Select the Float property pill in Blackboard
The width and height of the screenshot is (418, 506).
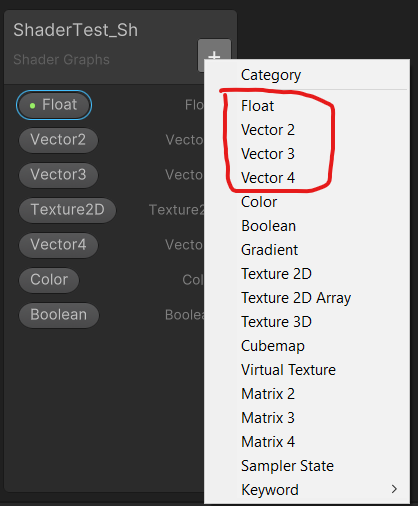(54, 105)
